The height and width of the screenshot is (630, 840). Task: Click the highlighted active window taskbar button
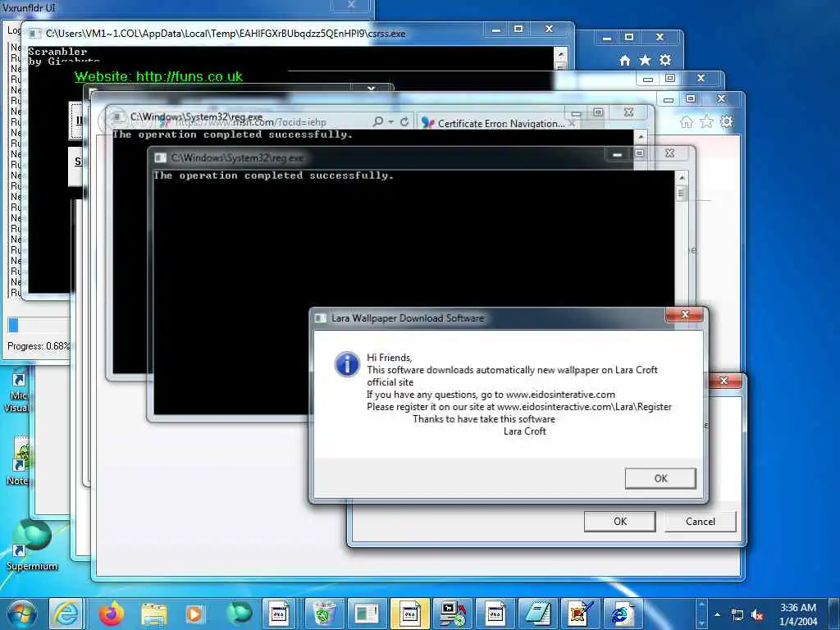pyautogui.click(x=410, y=614)
